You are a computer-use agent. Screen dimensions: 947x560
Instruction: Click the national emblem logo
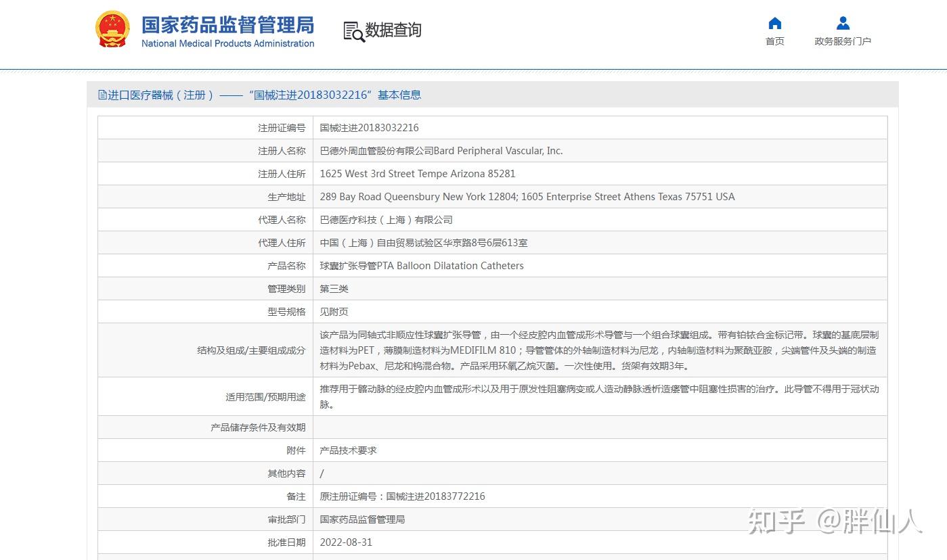tap(112, 29)
